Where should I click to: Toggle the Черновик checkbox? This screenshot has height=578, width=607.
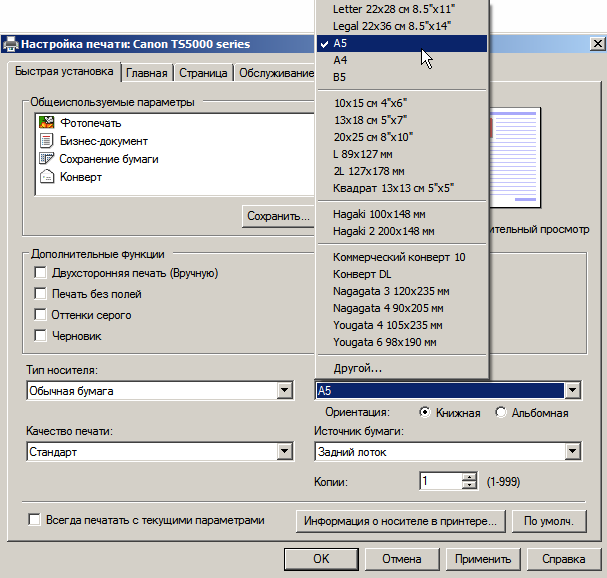[x=40, y=335]
